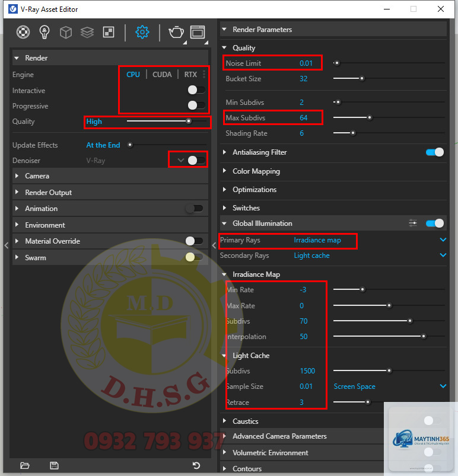Viewport: 458px width, 476px height.
Task: Toggle the Progressive render switch
Action: pyautogui.click(x=196, y=106)
